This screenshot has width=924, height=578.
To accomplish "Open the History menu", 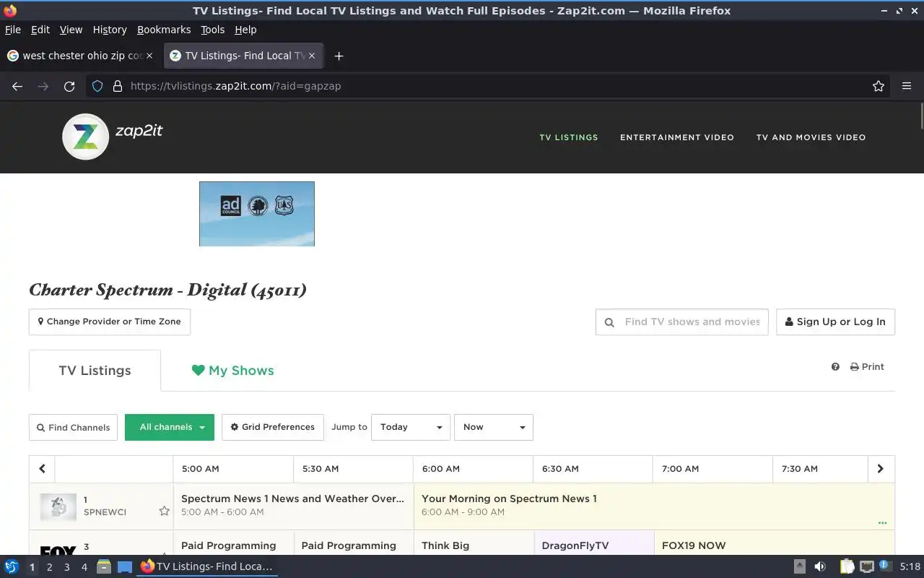I will [110, 30].
